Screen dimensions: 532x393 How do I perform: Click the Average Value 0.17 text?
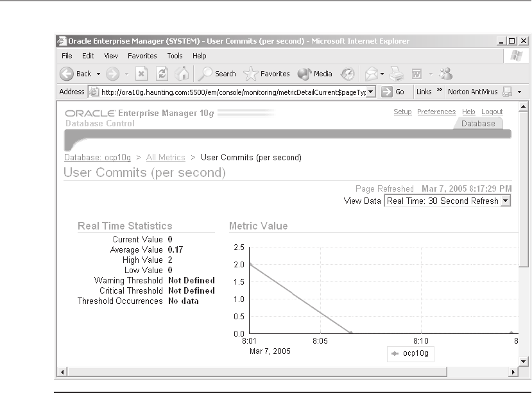point(146,250)
